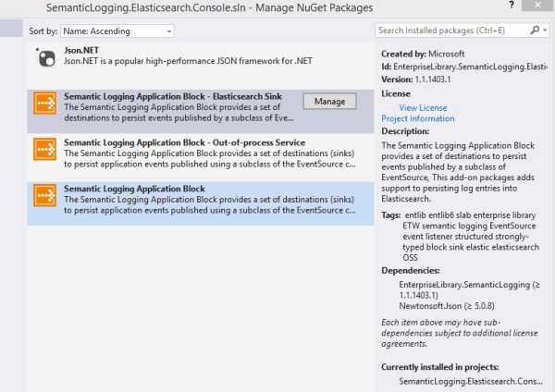The width and height of the screenshot is (555, 392).
Task: Select the Elasticsearch Sink package title
Action: (175, 96)
